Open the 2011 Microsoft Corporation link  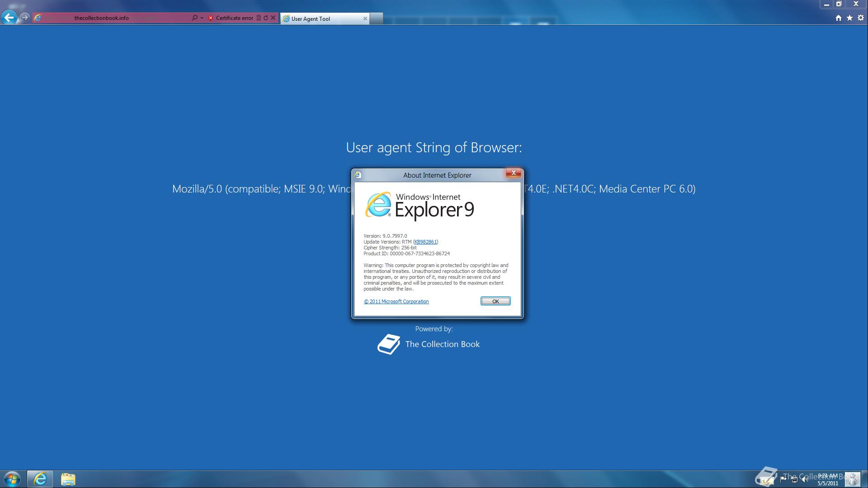click(x=396, y=301)
